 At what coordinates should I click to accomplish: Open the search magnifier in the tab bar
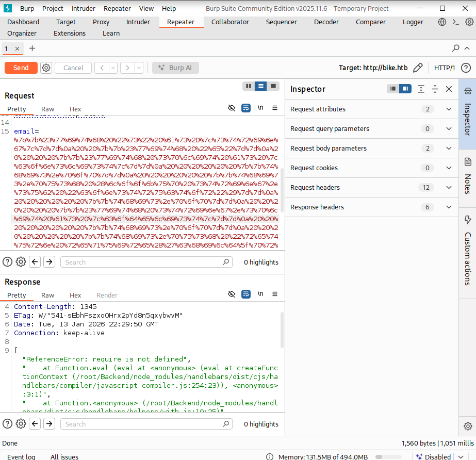pos(455,48)
